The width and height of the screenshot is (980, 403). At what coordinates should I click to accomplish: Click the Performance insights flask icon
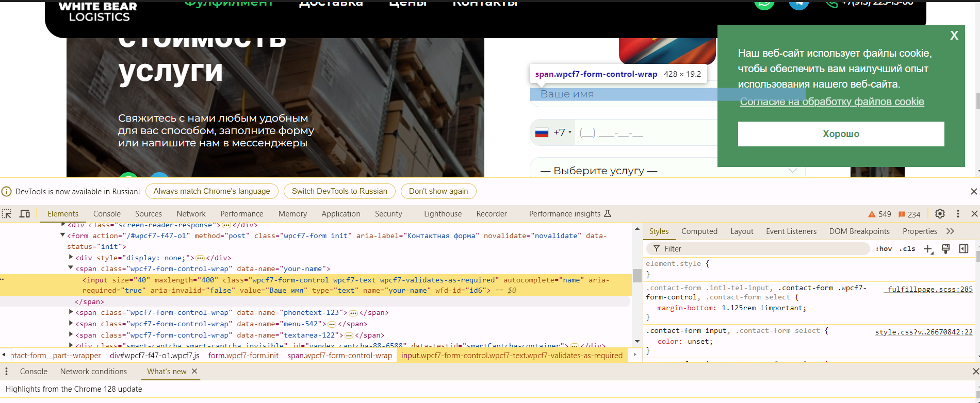[608, 213]
